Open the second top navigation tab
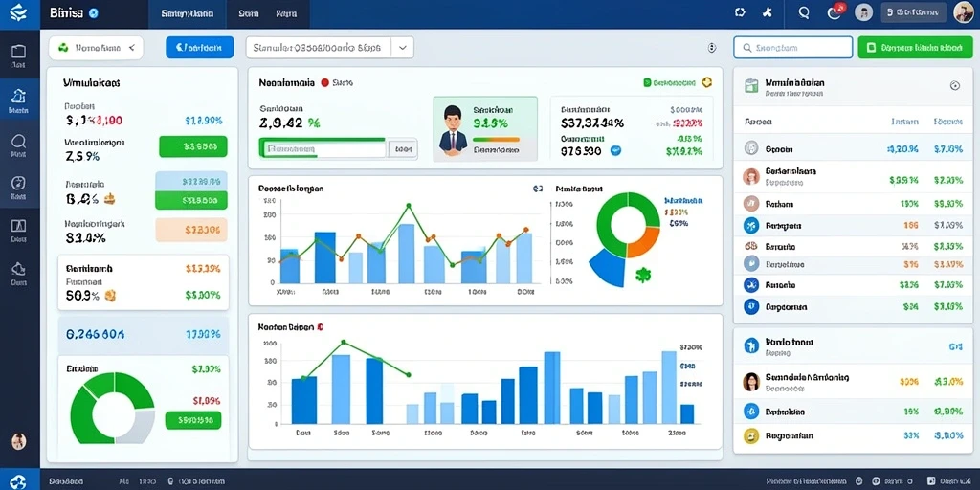980x490 pixels. click(x=249, y=13)
